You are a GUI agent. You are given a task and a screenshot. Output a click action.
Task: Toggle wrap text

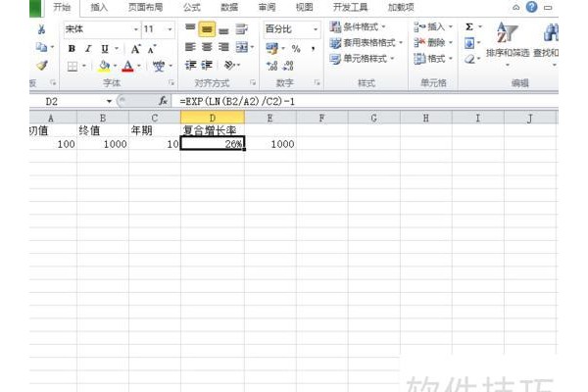tap(242, 28)
